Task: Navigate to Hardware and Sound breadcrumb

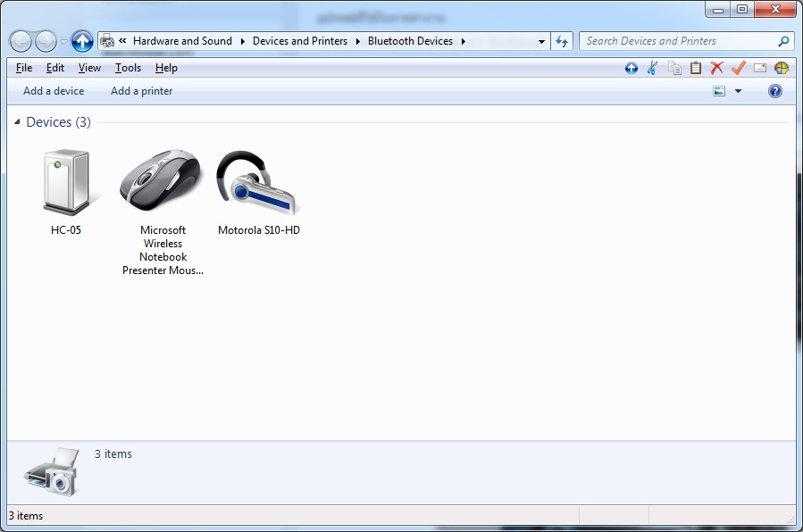Action: [182, 41]
